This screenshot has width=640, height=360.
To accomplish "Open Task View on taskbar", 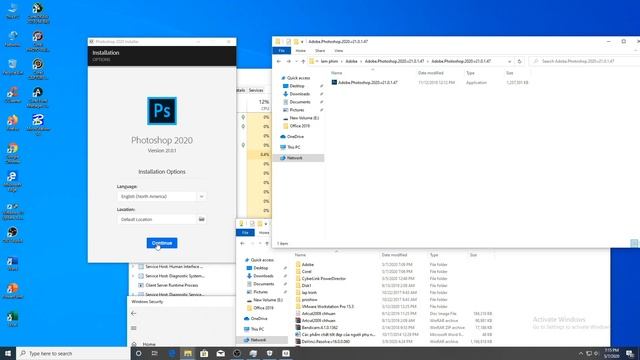I will point(155,353).
